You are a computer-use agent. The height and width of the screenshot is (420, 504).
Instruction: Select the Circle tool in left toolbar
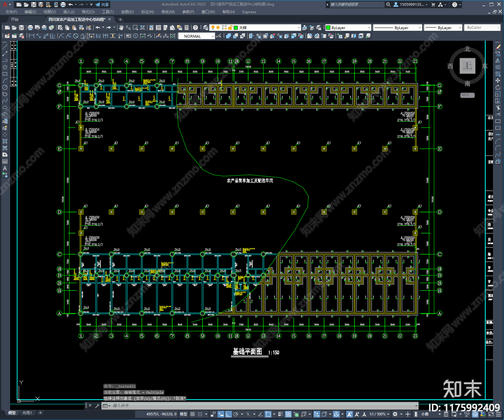point(5,87)
